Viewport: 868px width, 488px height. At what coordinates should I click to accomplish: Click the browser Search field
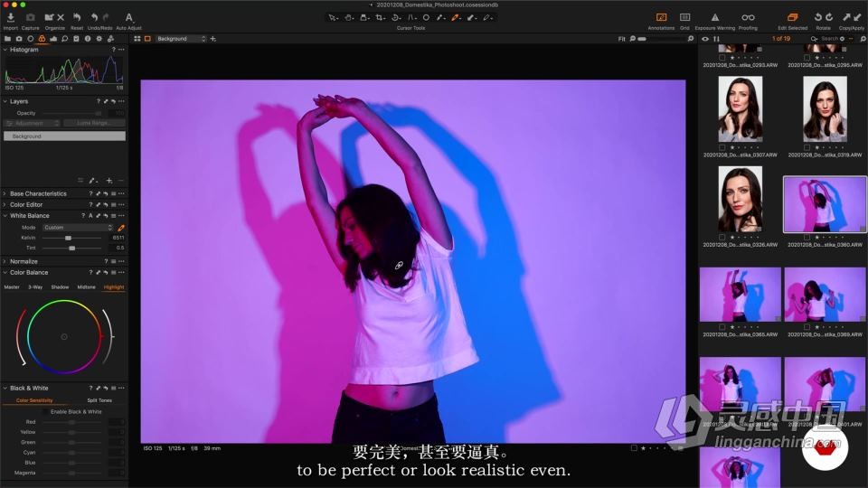click(829, 39)
